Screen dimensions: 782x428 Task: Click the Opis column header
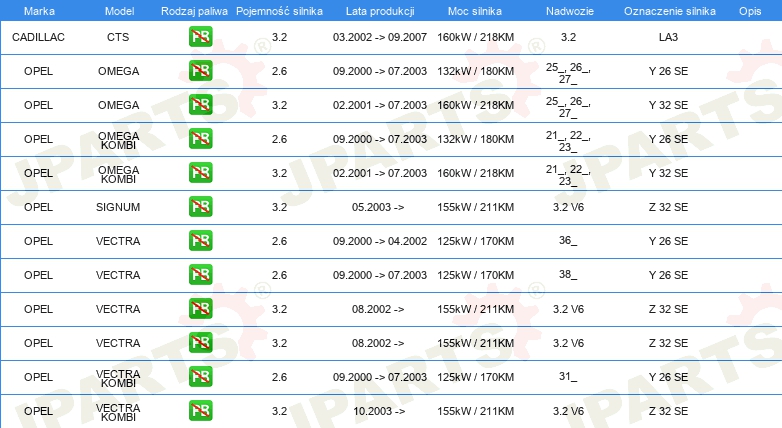pyautogui.click(x=750, y=11)
